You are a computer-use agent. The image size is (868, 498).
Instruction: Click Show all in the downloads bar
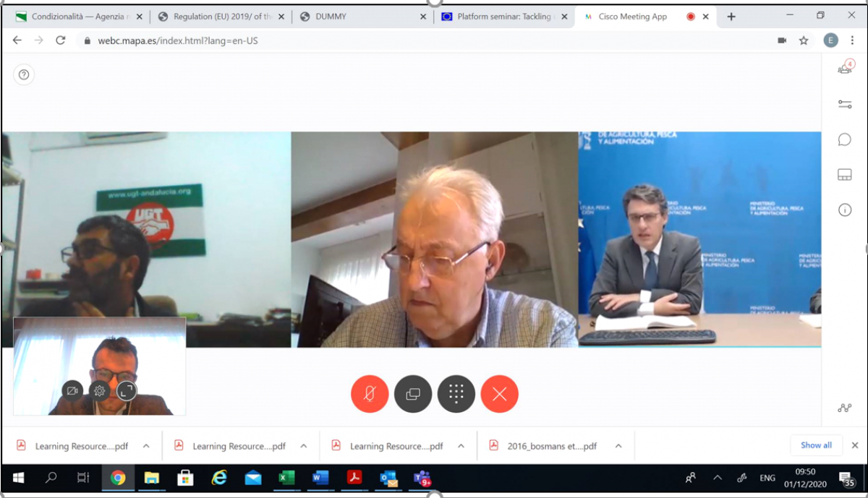tap(816, 445)
